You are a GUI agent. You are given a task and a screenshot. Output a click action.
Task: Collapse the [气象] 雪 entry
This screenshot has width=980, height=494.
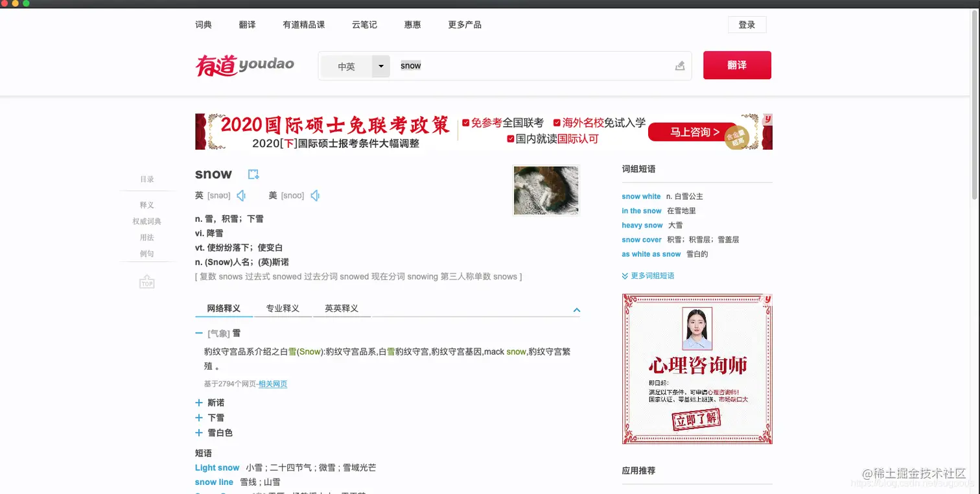[x=198, y=333]
